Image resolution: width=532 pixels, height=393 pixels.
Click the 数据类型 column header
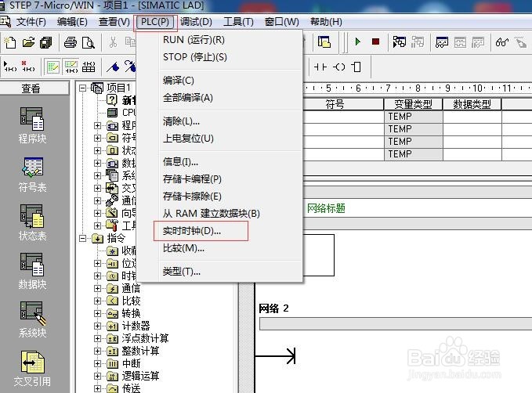tap(472, 104)
